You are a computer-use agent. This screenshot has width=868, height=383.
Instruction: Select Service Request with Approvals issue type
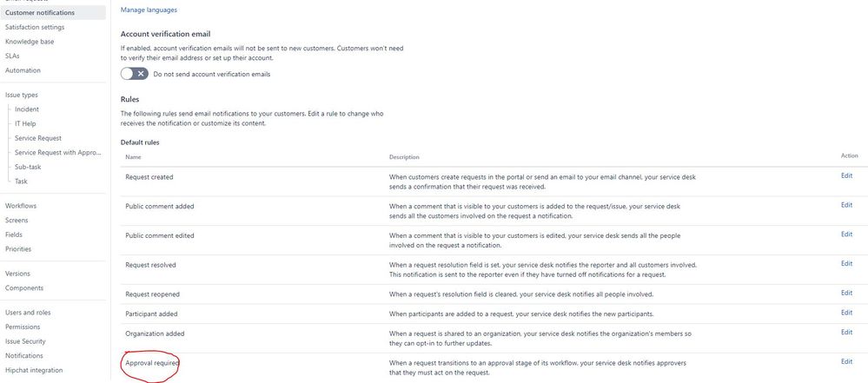point(59,153)
